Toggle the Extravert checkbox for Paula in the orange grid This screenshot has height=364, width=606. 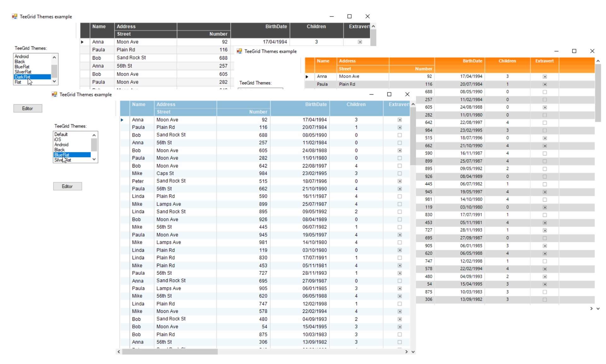[x=544, y=84]
